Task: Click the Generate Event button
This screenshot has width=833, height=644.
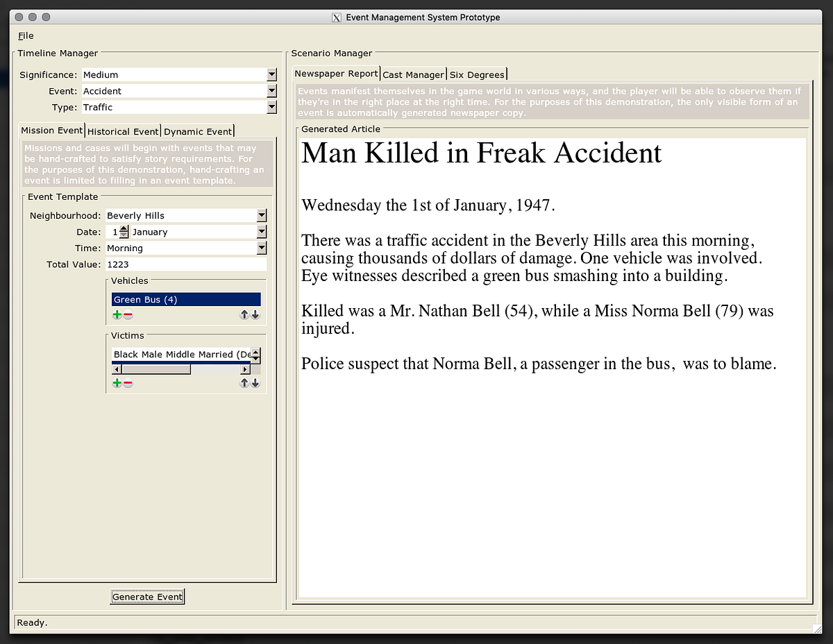Action: [x=147, y=597]
